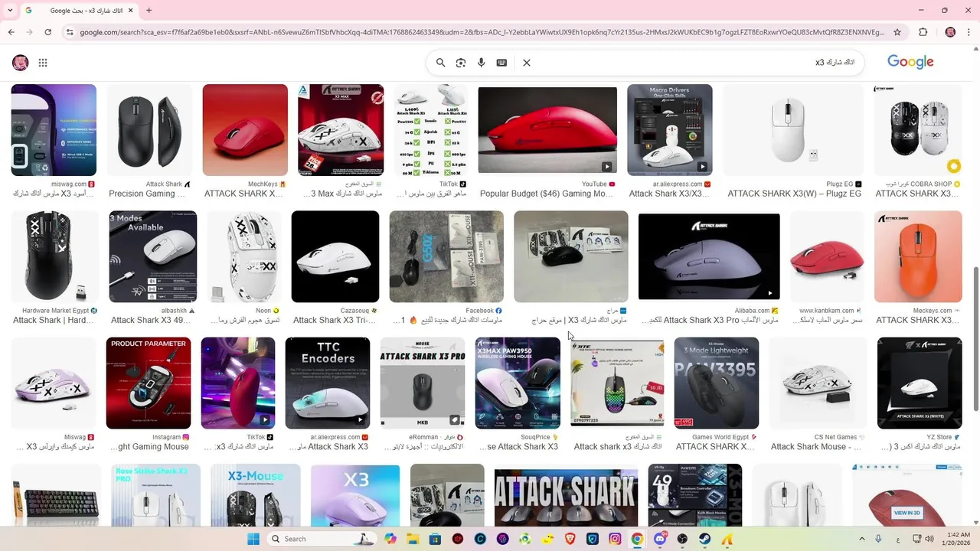The width and height of the screenshot is (980, 551).
Task: Open the Google account profile picture
Action: [21, 63]
